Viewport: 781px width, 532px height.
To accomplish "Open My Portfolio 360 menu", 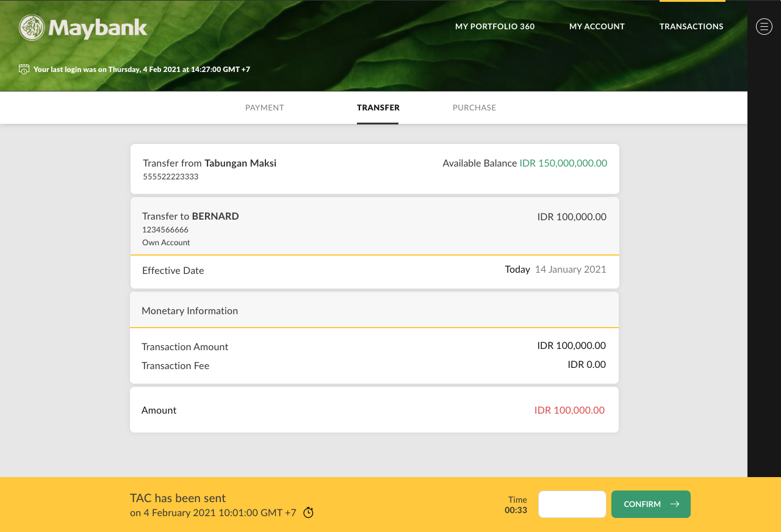I will tap(494, 26).
